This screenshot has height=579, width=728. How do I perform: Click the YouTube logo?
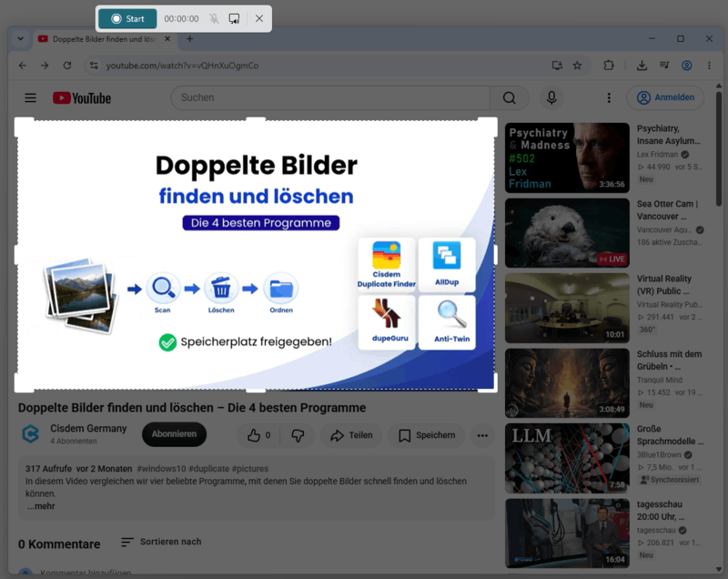click(x=82, y=98)
